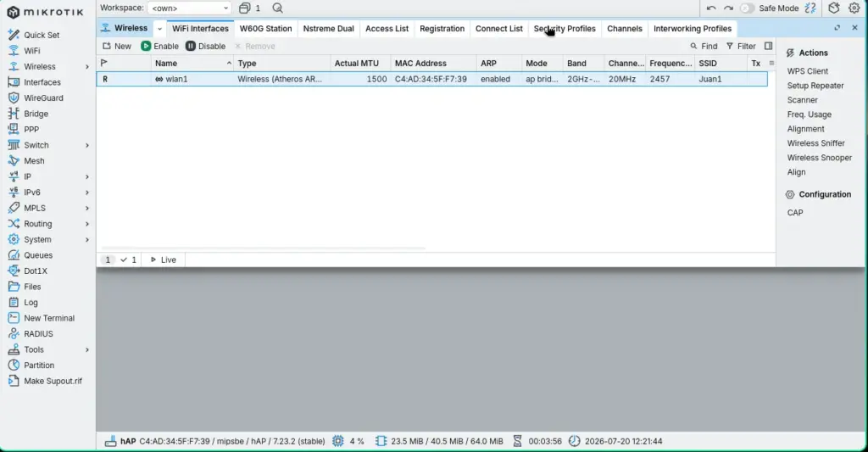Switch to the Interworking Profiles tab
Image resolution: width=868 pixels, height=452 pixels.
coord(692,29)
